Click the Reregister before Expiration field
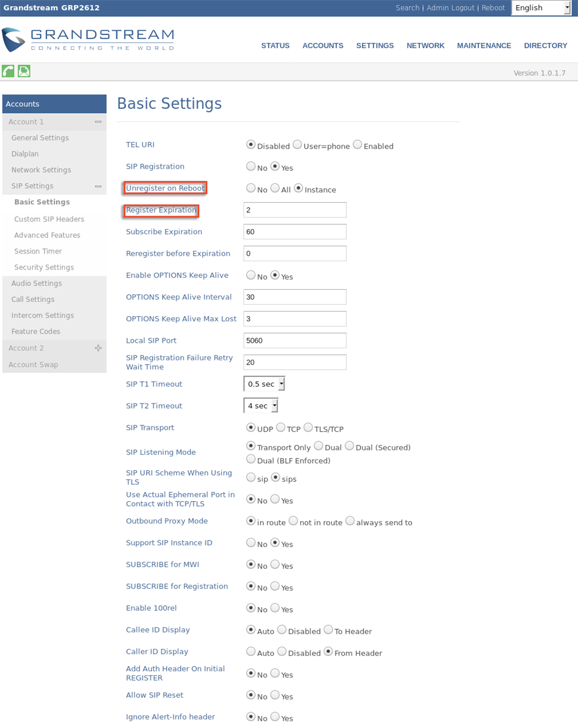This screenshot has width=578, height=728. tap(295, 254)
